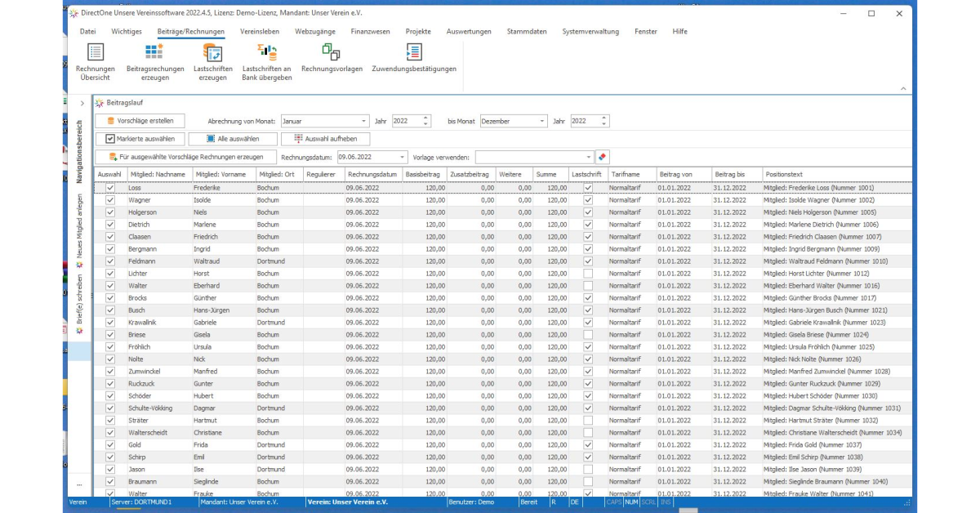
Task: Click the Nachname cell Ruckzuck
Action: point(158,384)
